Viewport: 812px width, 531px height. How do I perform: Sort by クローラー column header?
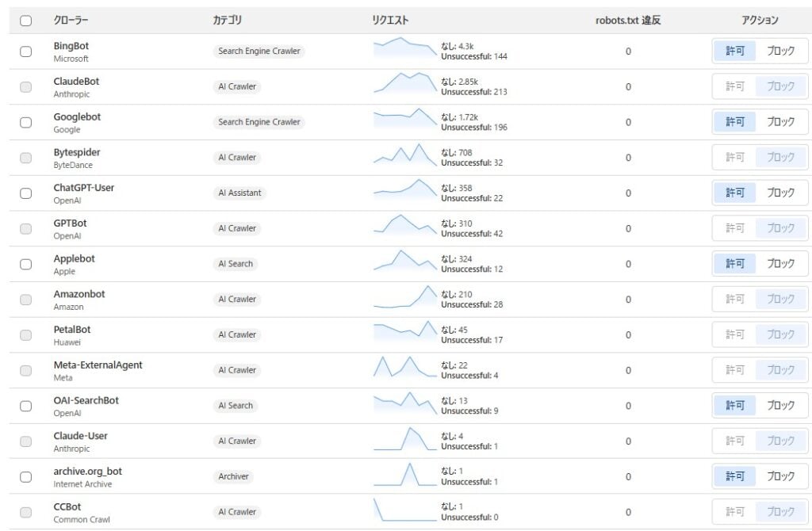(x=71, y=21)
